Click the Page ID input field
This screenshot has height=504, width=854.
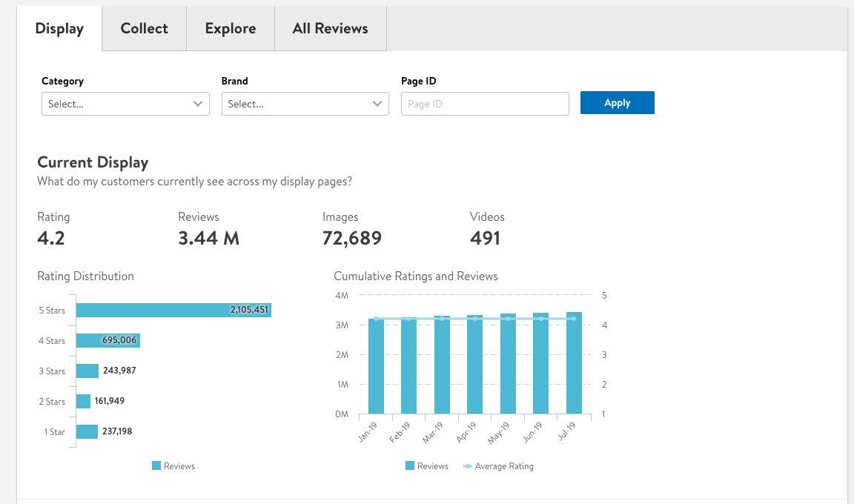485,104
